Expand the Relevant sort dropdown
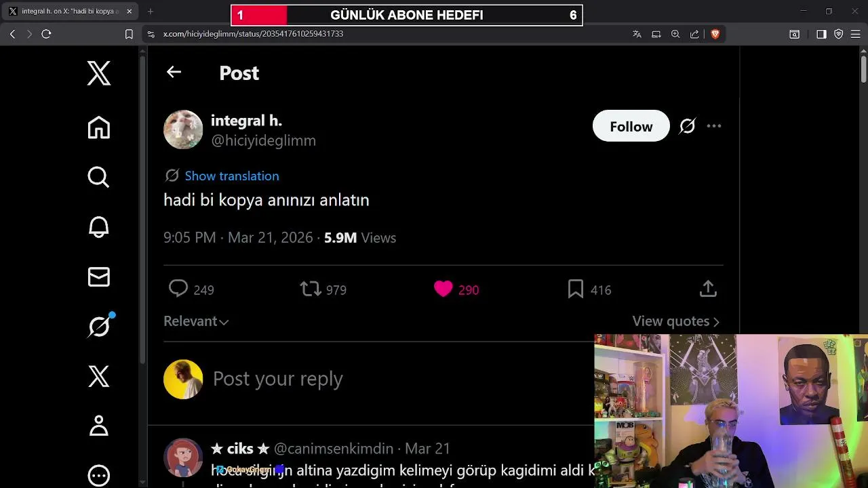Screen dimensions: 868x488 tap(196, 321)
